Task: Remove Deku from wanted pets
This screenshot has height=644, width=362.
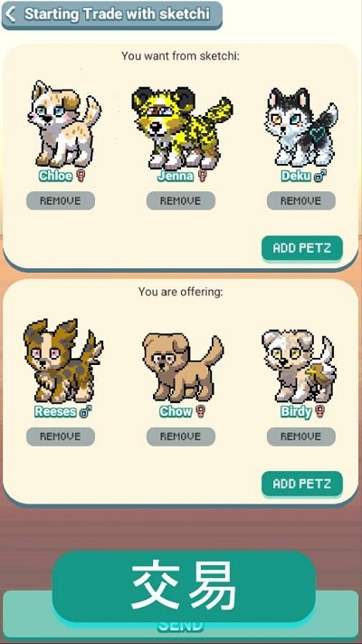Action: pos(301,201)
